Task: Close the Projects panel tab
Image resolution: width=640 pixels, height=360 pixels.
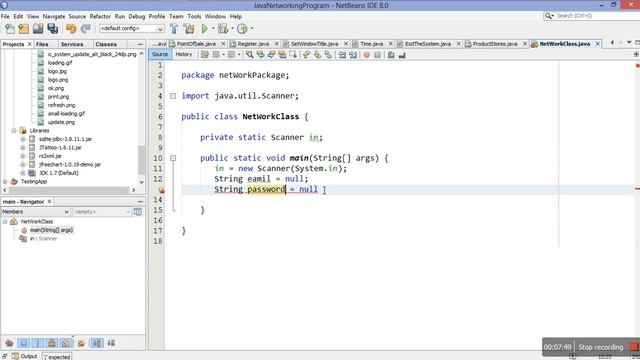Action: click(x=29, y=44)
